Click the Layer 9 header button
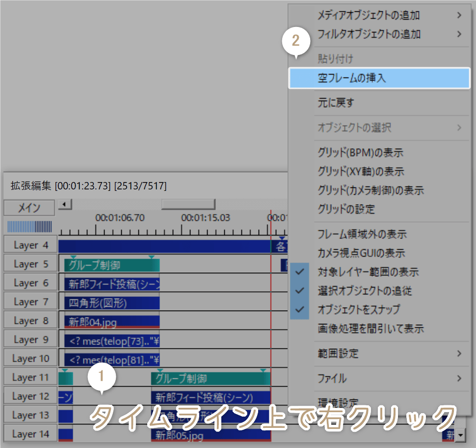Screen dimensions: 476x448 [x=30, y=340]
